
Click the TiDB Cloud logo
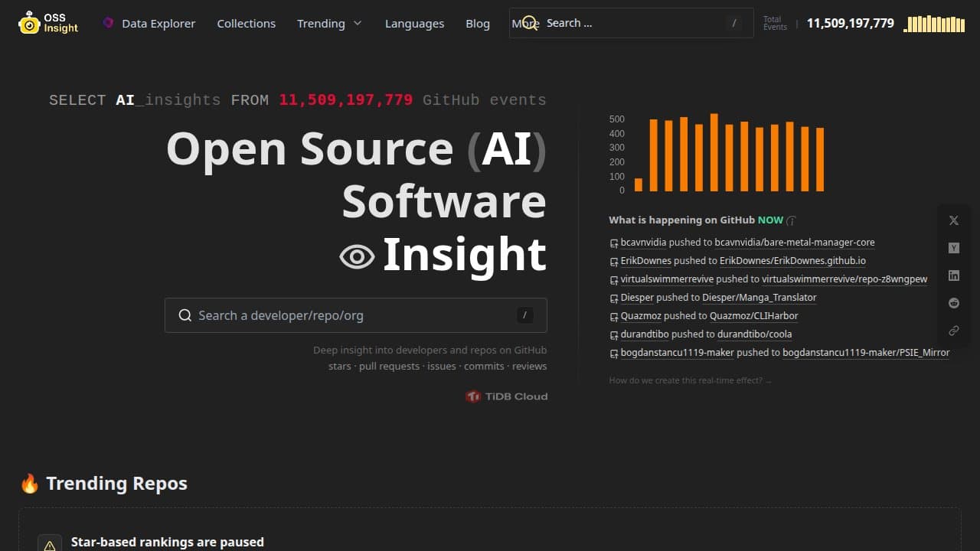coord(506,396)
